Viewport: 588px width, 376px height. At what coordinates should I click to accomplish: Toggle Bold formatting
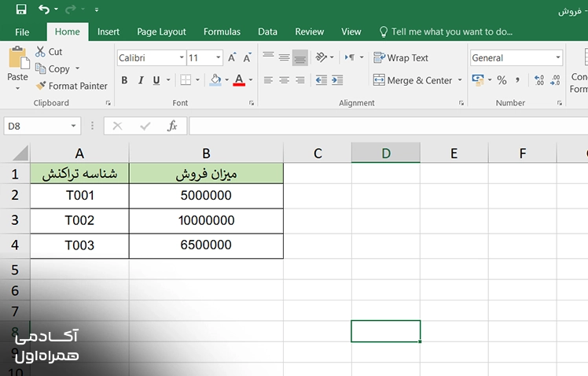tap(124, 80)
